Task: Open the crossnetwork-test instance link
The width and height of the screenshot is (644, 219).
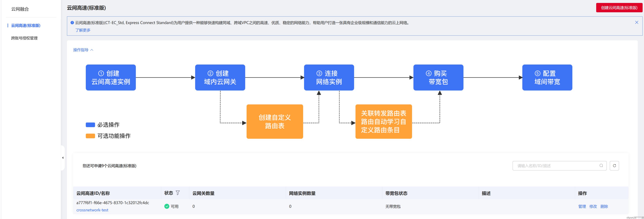Action: tap(92, 210)
